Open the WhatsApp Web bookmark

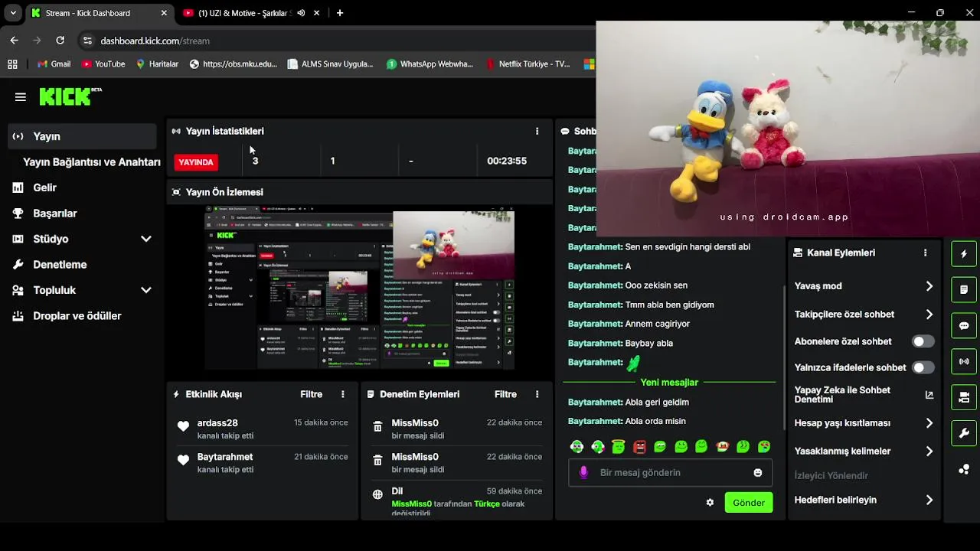[430, 64]
